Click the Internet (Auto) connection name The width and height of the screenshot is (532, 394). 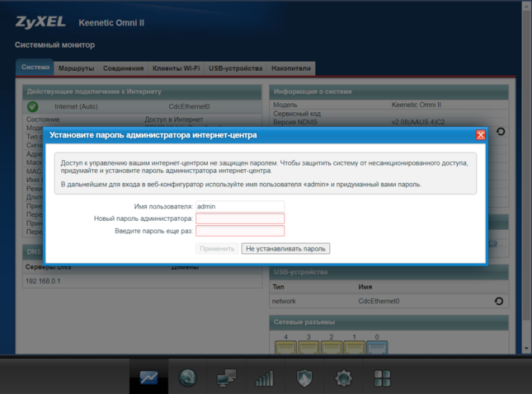76,106
